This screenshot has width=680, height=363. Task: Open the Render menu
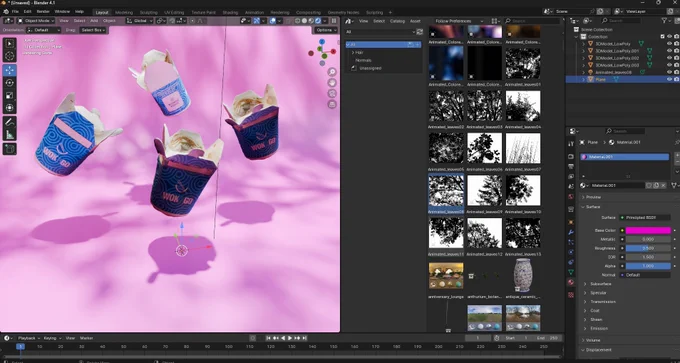43,12
